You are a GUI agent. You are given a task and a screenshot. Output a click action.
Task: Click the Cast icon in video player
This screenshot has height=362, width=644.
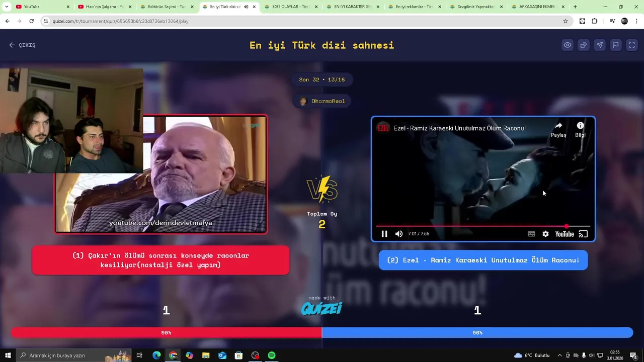coord(583,234)
